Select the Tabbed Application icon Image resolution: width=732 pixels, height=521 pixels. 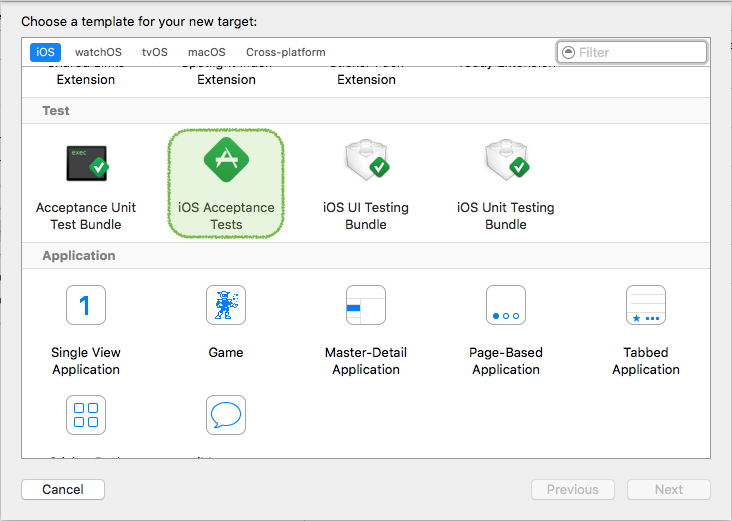[646, 305]
